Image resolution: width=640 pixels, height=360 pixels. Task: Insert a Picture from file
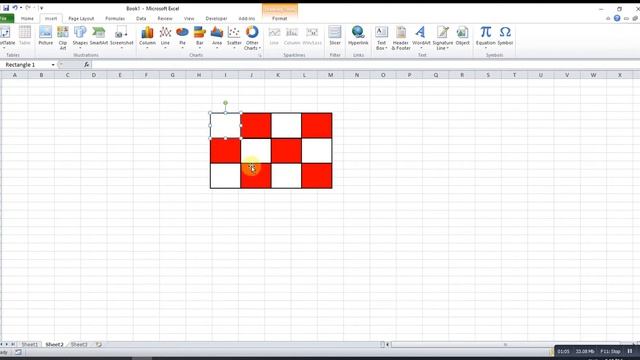coord(45,35)
